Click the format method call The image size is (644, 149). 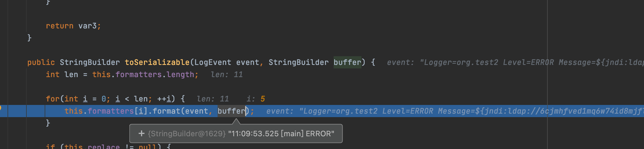tap(166, 111)
